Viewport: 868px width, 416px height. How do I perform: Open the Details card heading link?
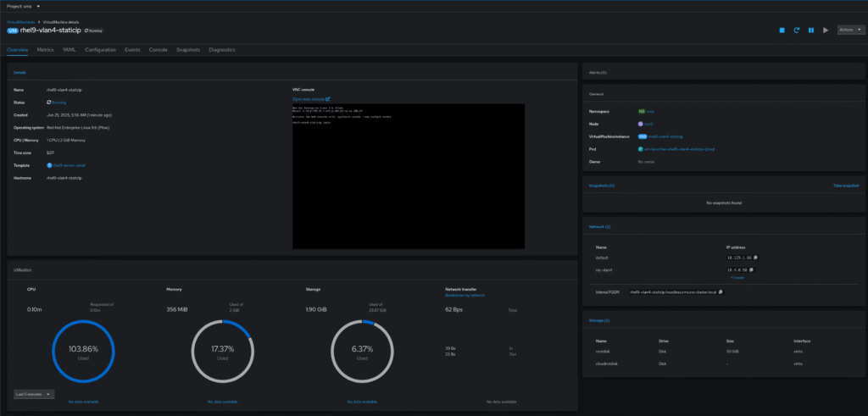[20, 73]
